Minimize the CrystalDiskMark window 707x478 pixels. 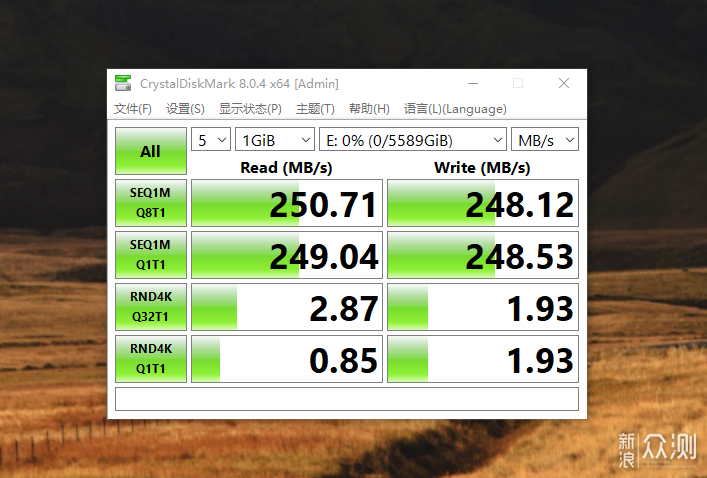pos(473,83)
